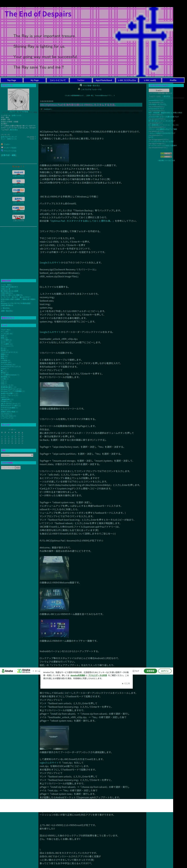This screenshot has width=187, height=868.
Task: Open theme category ブログ ( 802 )
Action: pos(6,330)
